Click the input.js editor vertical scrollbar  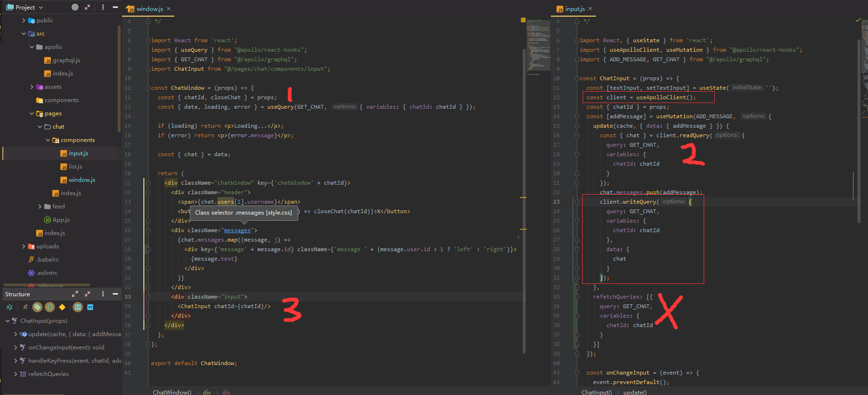point(859,131)
